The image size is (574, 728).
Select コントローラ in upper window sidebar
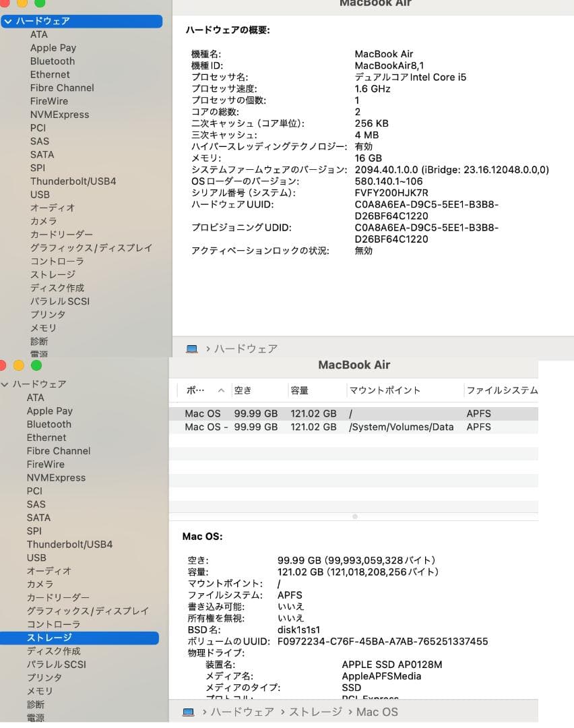click(x=57, y=262)
